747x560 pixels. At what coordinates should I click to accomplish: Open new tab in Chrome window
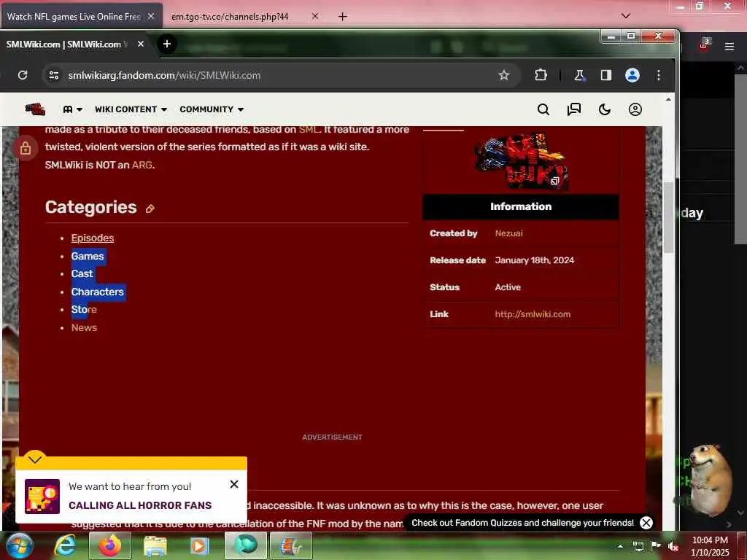(167, 44)
